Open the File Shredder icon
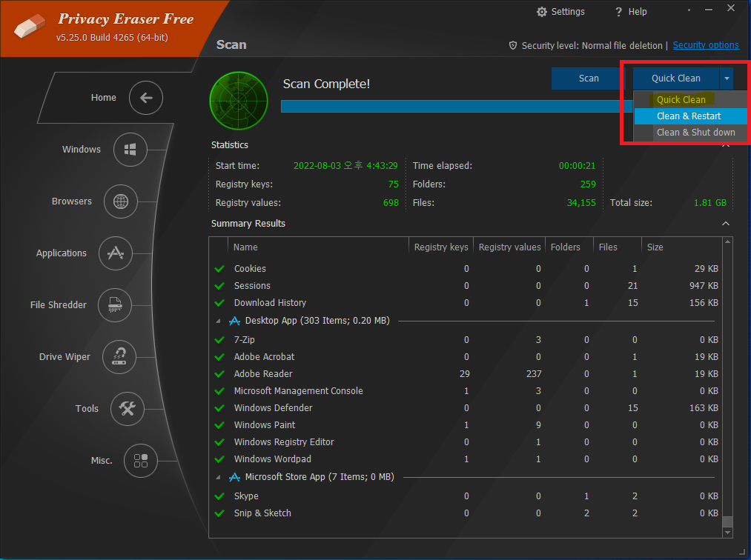The height and width of the screenshot is (560, 751). pyautogui.click(x=115, y=305)
